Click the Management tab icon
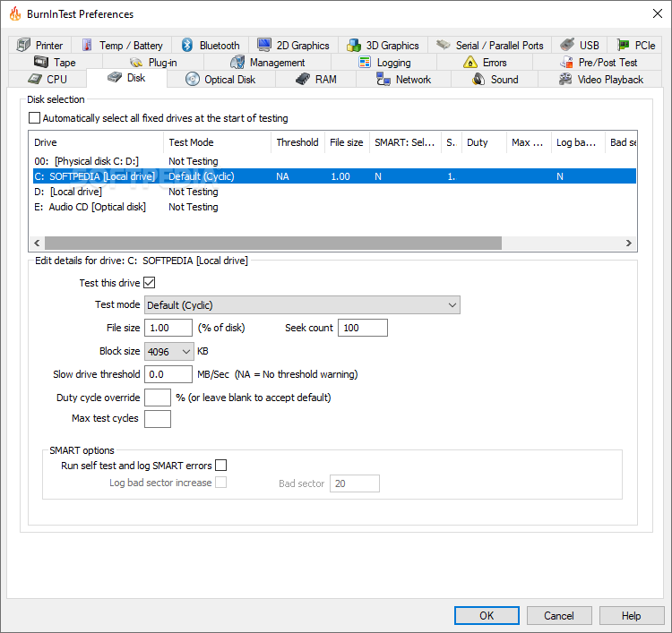The image size is (672, 633). [x=237, y=62]
